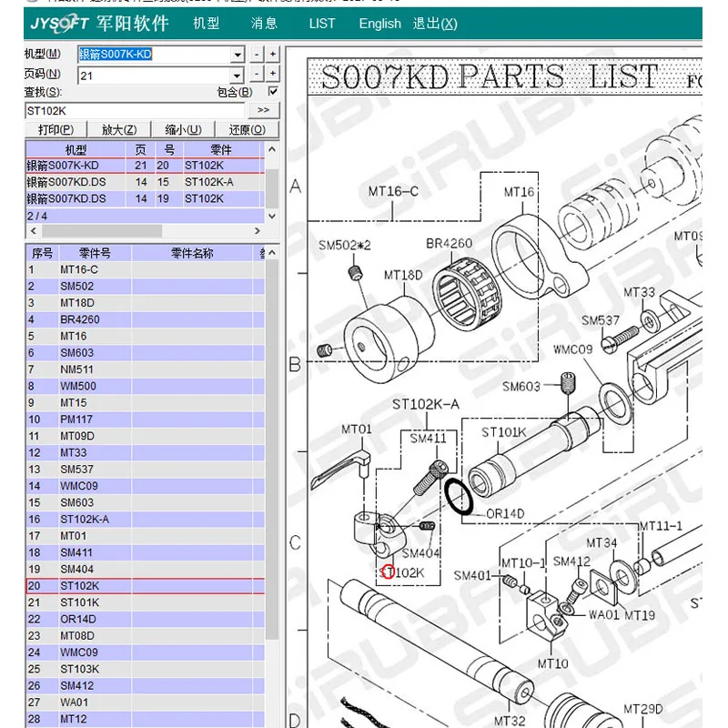This screenshot has height=728, width=728.
Task: Open the 机型 menu
Action: click(207, 24)
